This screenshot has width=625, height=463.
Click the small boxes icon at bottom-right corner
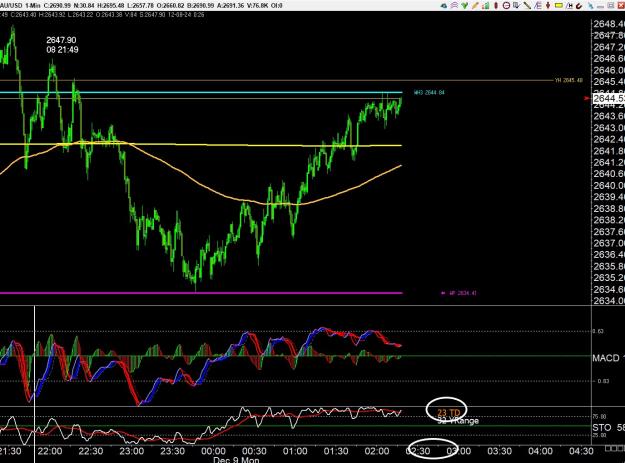614,449
